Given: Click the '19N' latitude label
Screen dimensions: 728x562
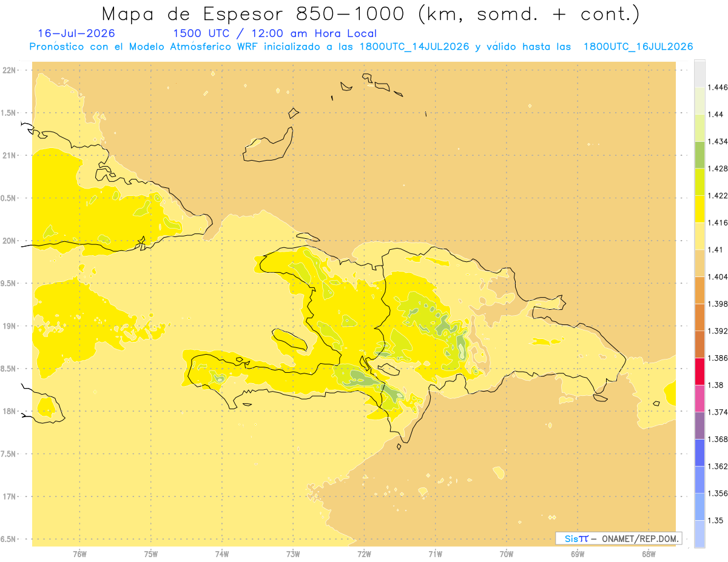Looking at the screenshot, I should click(x=8, y=326).
